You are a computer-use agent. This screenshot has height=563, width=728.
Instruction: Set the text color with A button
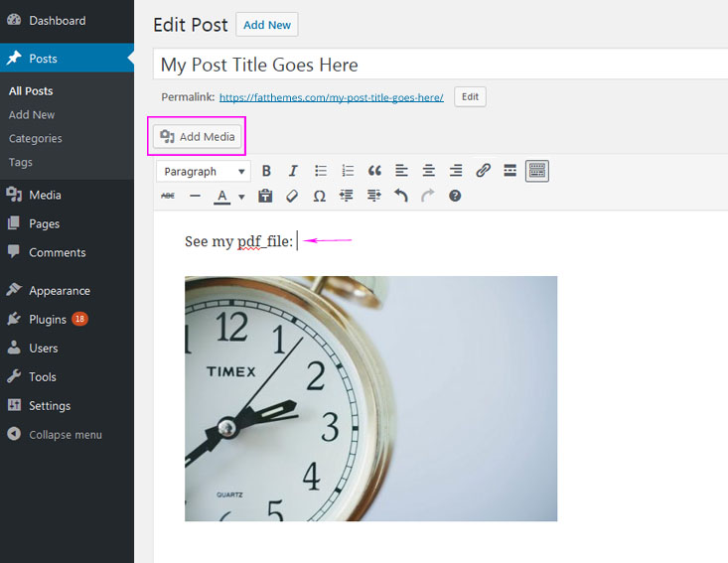tap(221, 196)
